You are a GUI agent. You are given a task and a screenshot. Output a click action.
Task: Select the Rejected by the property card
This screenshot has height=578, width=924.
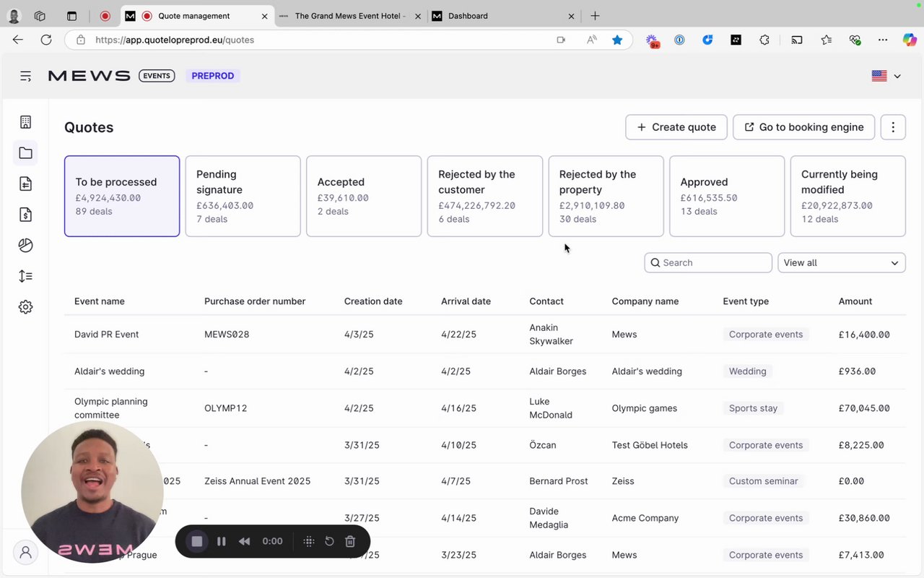click(606, 197)
